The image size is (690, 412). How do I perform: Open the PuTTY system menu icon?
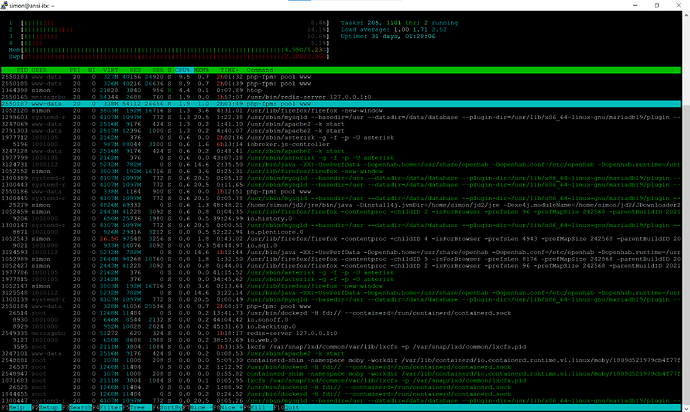[x=4, y=5]
